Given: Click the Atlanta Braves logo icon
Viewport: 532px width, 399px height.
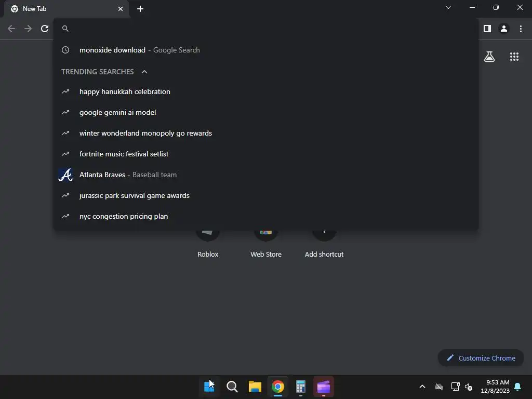Looking at the screenshot, I should pyautogui.click(x=65, y=175).
